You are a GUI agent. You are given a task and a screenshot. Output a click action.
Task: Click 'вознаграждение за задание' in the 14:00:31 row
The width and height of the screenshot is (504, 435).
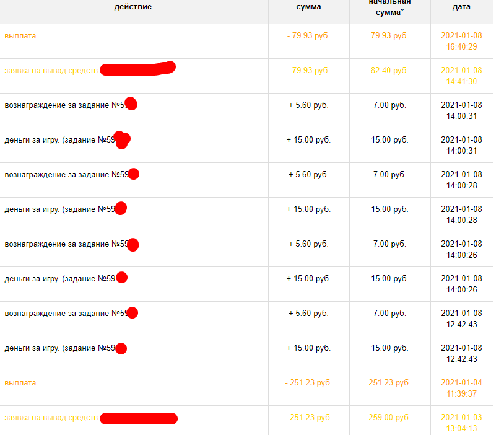[x=57, y=105]
